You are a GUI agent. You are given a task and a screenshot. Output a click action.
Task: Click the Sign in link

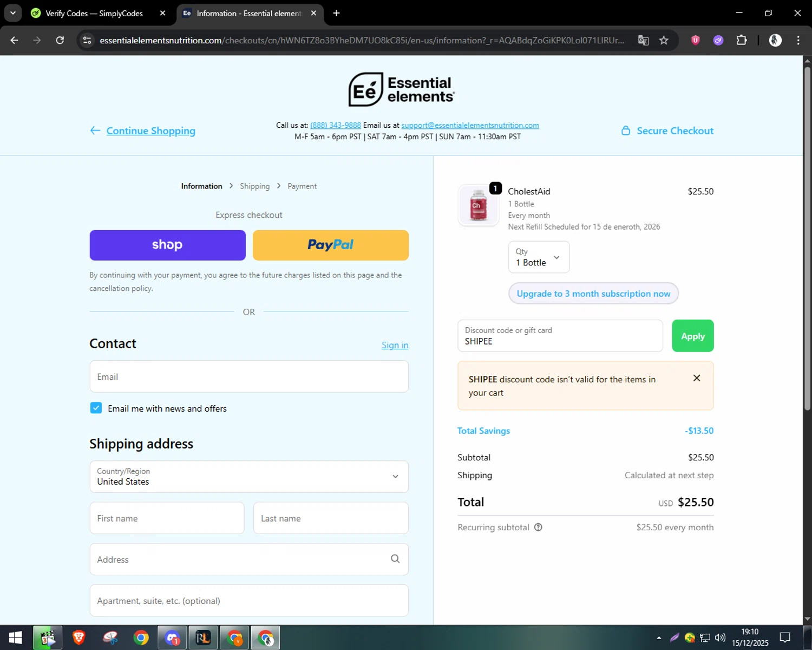(395, 345)
